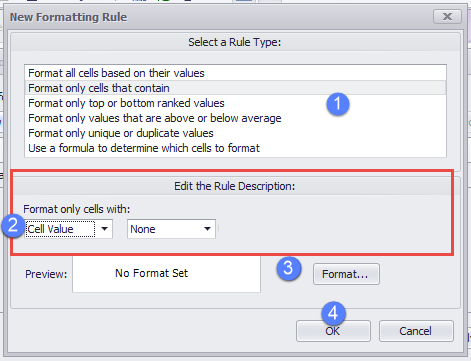
Task: Click the 'Select a Rule Type' header
Action: pyautogui.click(x=235, y=42)
